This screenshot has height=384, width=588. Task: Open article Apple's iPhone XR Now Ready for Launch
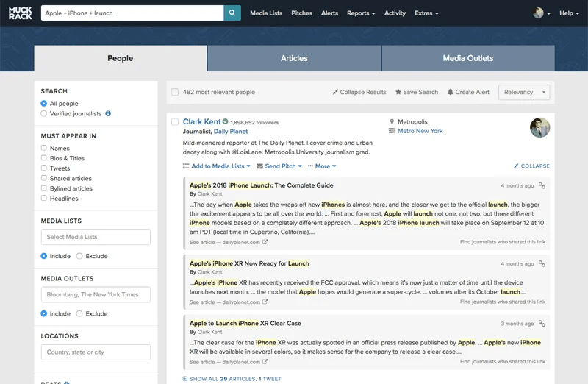click(x=249, y=263)
